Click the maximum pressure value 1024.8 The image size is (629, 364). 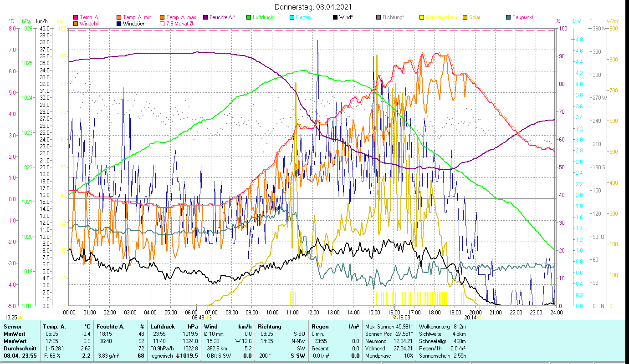click(x=190, y=341)
